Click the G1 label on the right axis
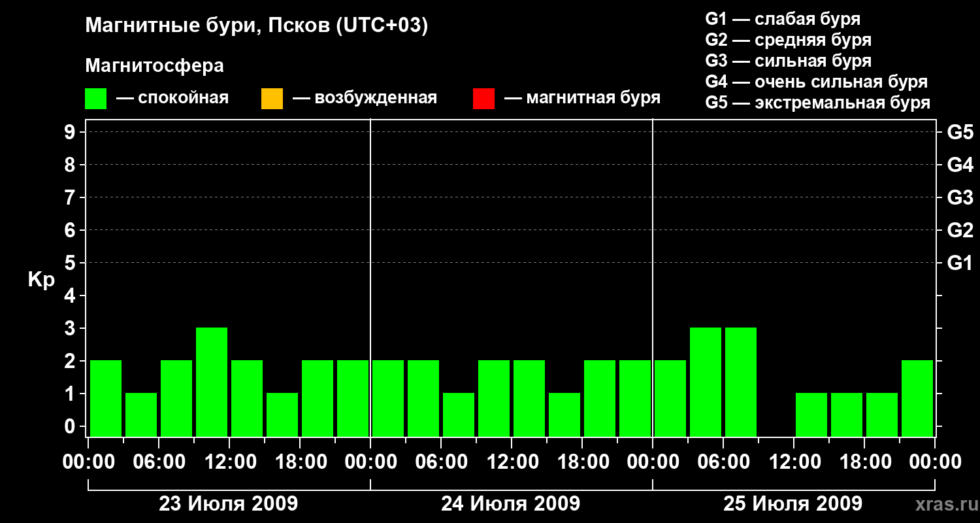The width and height of the screenshot is (980, 523). coord(960,263)
